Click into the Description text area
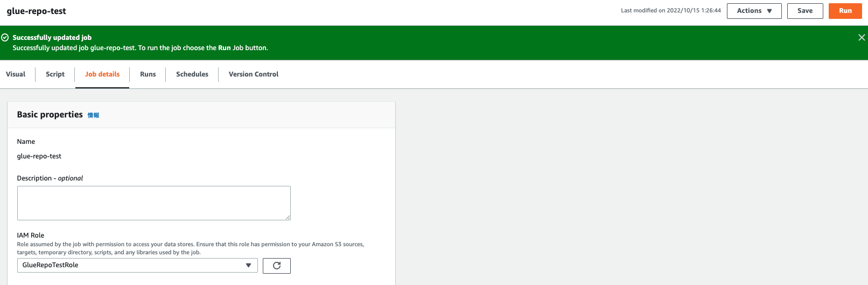This screenshot has width=868, height=285. click(154, 203)
